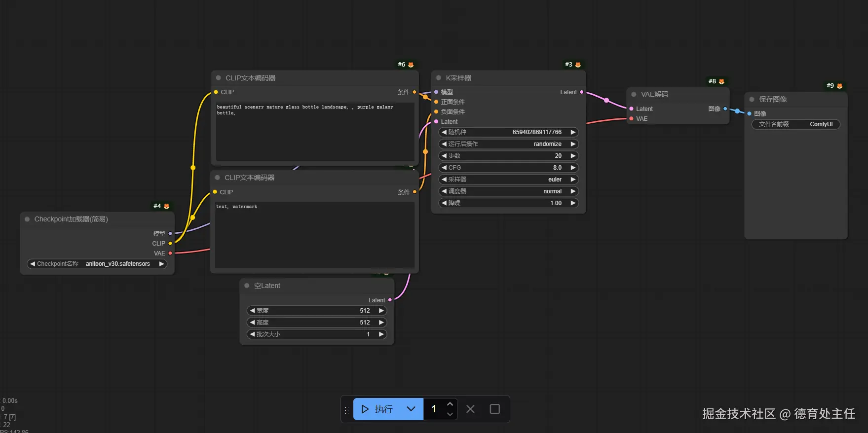Select previous checkpoint with Checkpoint名称 left arrow
868x433 pixels.
point(33,264)
